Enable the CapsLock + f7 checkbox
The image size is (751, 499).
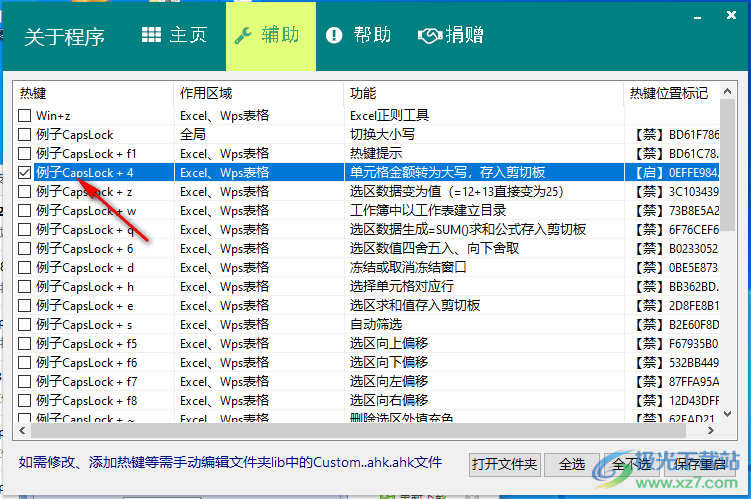coord(24,382)
